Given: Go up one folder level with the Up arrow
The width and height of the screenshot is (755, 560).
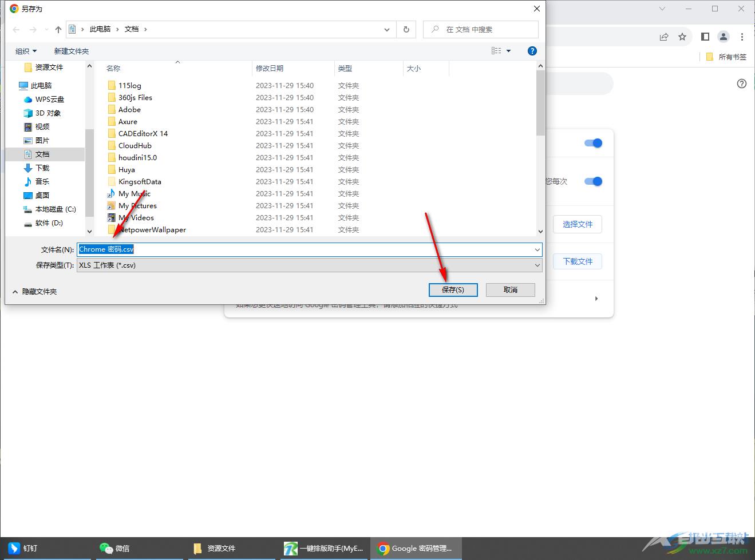Looking at the screenshot, I should tap(58, 29).
